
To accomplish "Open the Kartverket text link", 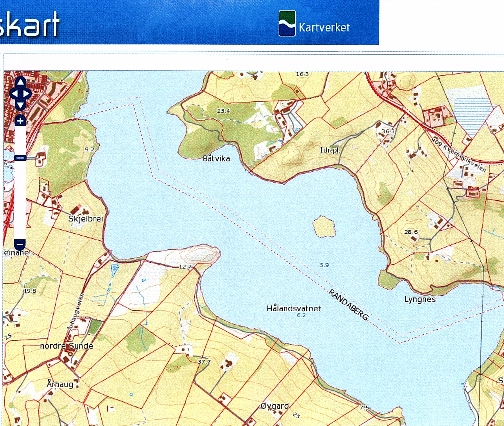I will tap(324, 27).
